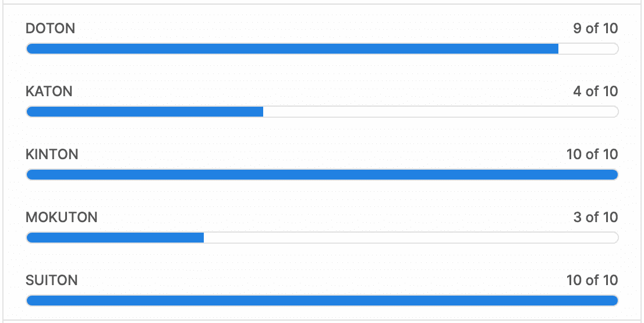The width and height of the screenshot is (644, 323).
Task: Click the KATON count, 4 of 10
Action: click(596, 92)
